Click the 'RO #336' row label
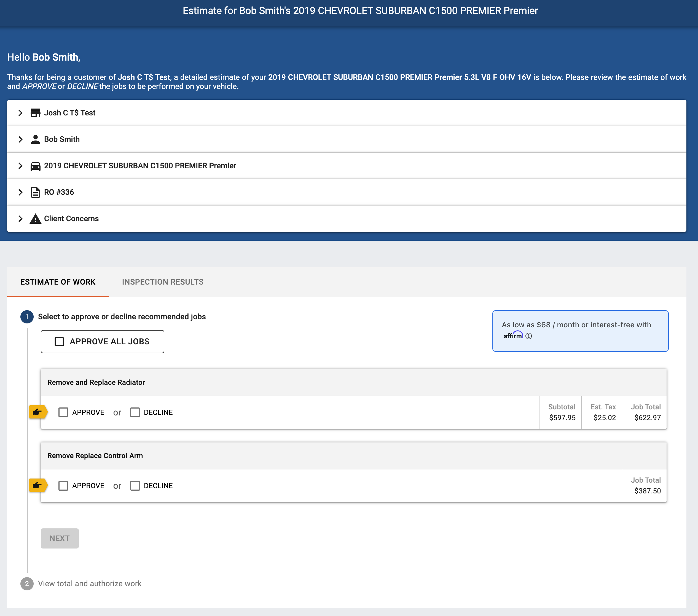 pyautogui.click(x=59, y=192)
